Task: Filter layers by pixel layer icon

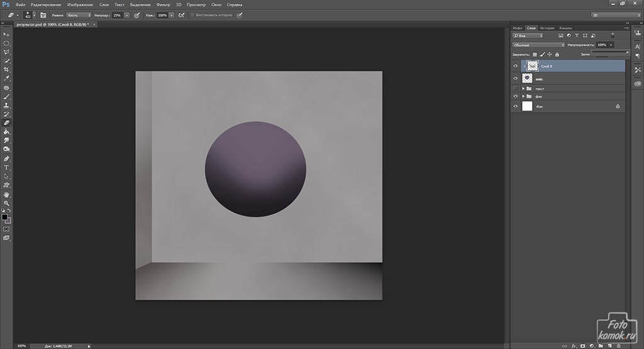Action: [560, 36]
